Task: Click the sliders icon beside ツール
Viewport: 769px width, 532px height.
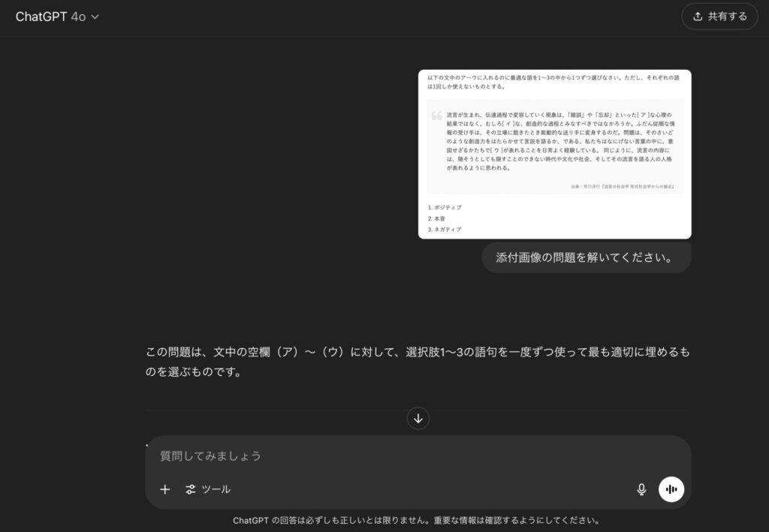Action: click(191, 489)
